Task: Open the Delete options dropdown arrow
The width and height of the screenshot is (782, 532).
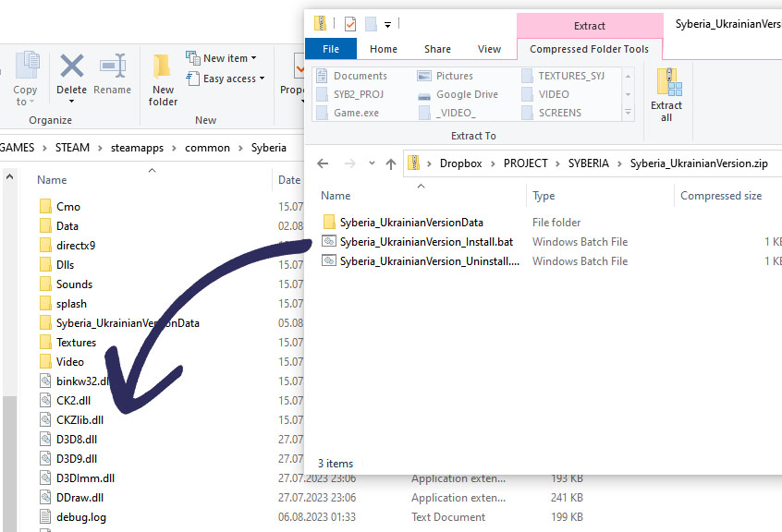Action: (72, 101)
